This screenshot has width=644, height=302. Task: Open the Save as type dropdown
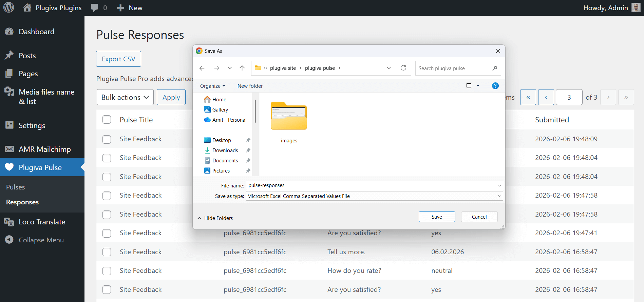tap(374, 196)
